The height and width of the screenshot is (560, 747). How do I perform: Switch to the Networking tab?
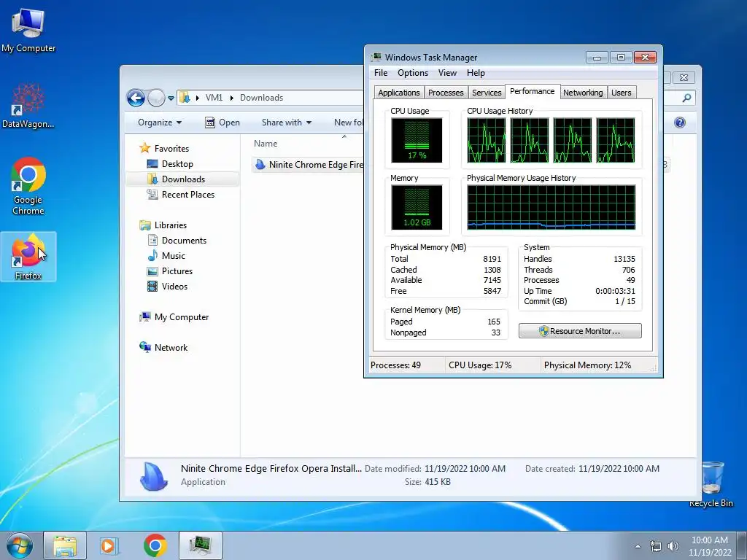coord(583,93)
